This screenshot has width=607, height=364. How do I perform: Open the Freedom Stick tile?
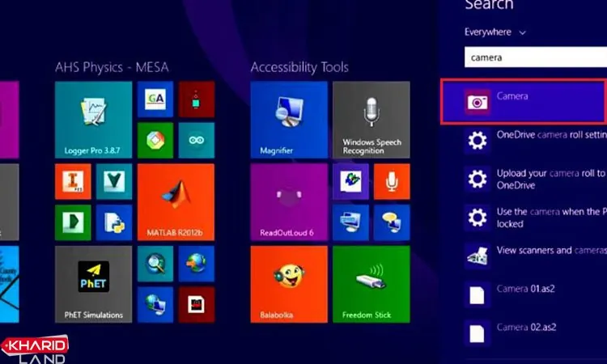(371, 284)
